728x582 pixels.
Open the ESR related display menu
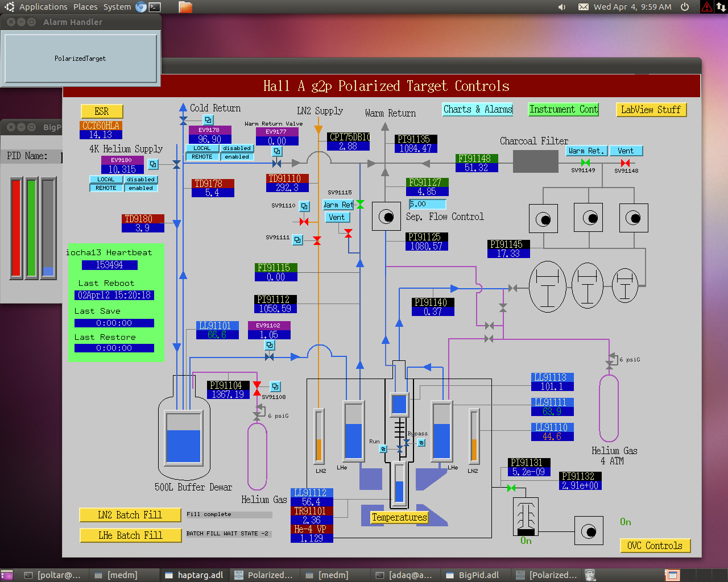click(x=102, y=111)
